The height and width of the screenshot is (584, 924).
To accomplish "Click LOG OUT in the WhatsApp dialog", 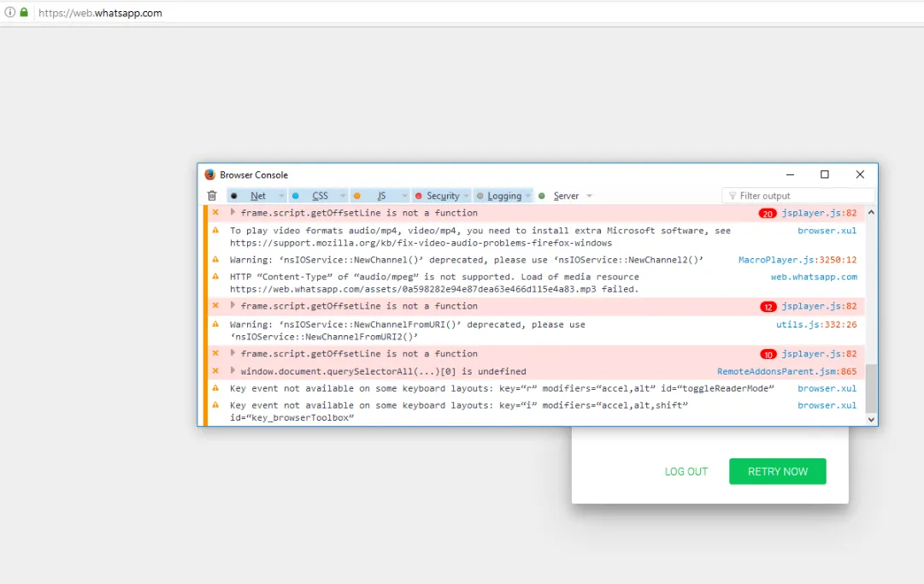I will tap(686, 471).
